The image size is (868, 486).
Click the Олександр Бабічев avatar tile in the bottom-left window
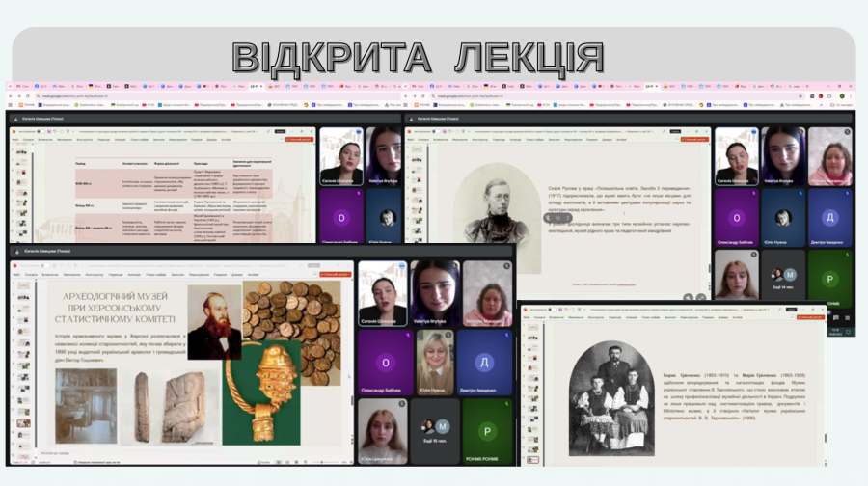tap(381, 360)
